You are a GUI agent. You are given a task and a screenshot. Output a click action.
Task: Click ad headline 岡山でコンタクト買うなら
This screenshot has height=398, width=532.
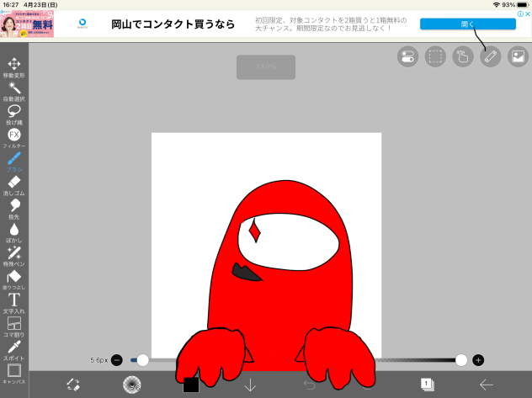click(173, 24)
